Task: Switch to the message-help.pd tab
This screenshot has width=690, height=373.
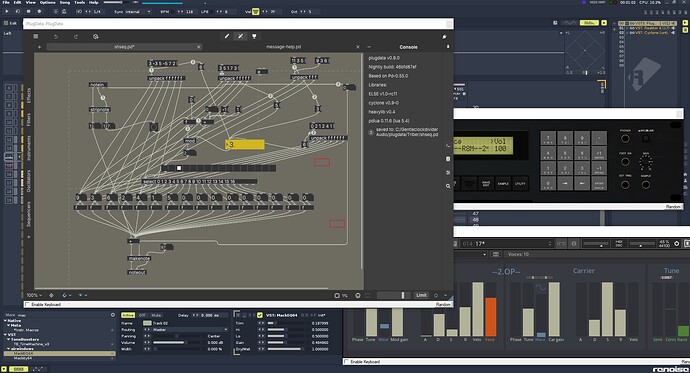Action: 283,47
